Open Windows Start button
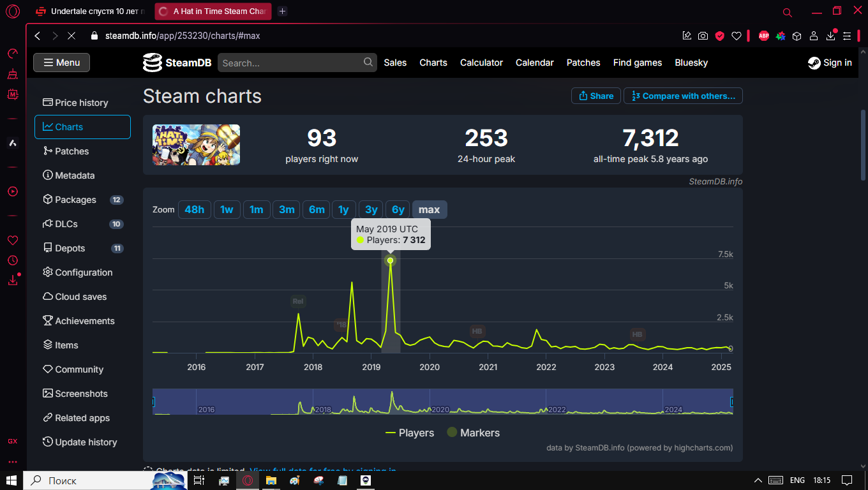The image size is (868, 490). point(11,480)
